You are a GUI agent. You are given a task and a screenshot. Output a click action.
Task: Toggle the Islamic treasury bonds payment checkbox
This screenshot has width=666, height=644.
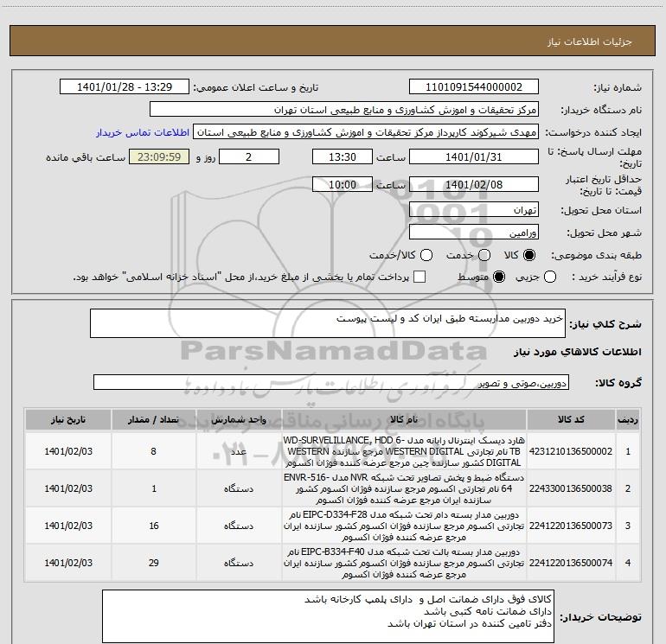(419, 277)
